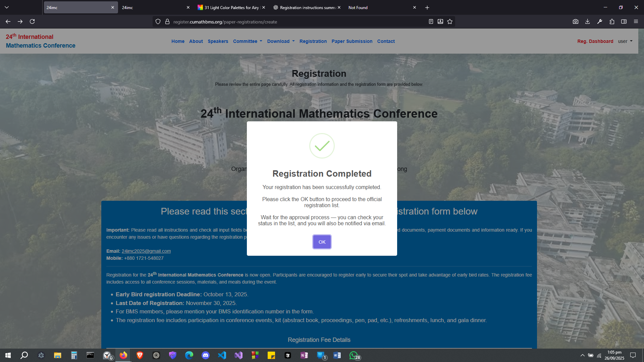
Task: Open Firefox application hamburger menu
Action: tap(636, 21)
